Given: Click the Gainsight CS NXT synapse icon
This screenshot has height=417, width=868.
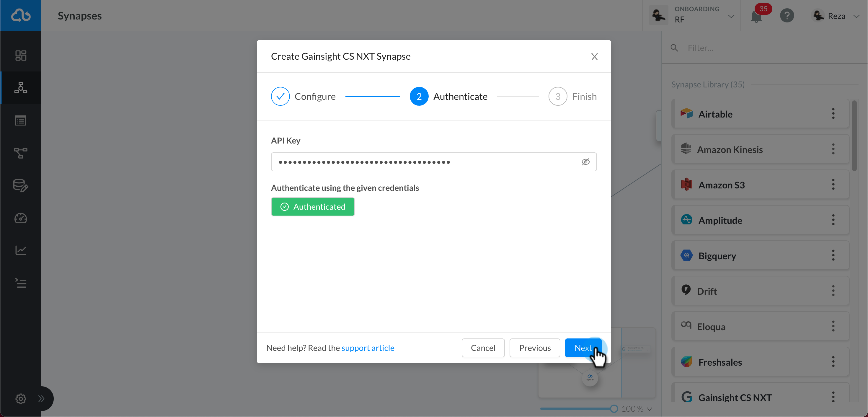Looking at the screenshot, I should 686,397.
